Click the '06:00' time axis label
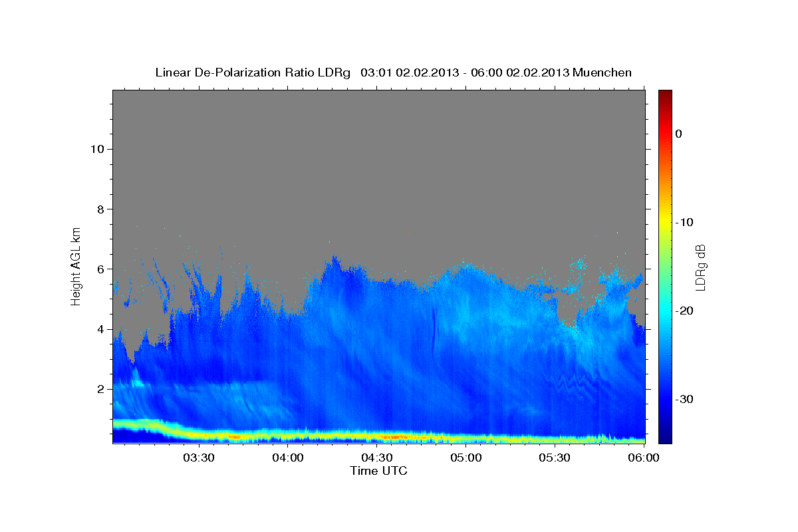Image resolution: width=798 pixels, height=532 pixels. click(x=644, y=458)
